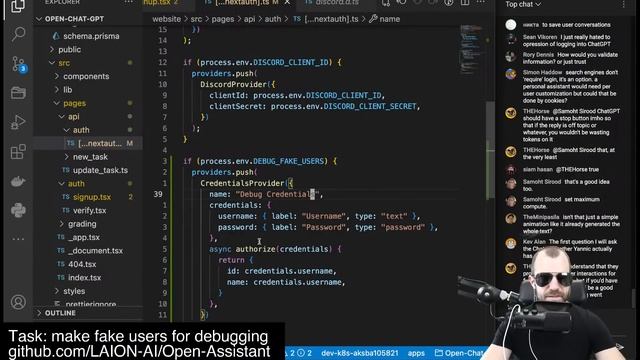
Task: Open 404.tsx in the explorer
Action: [x=82, y=264]
